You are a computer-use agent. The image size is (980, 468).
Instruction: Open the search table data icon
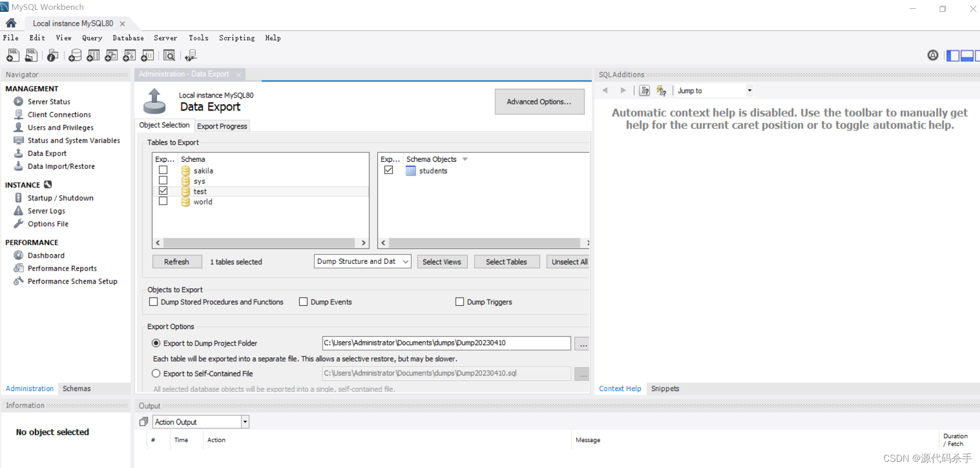click(169, 55)
